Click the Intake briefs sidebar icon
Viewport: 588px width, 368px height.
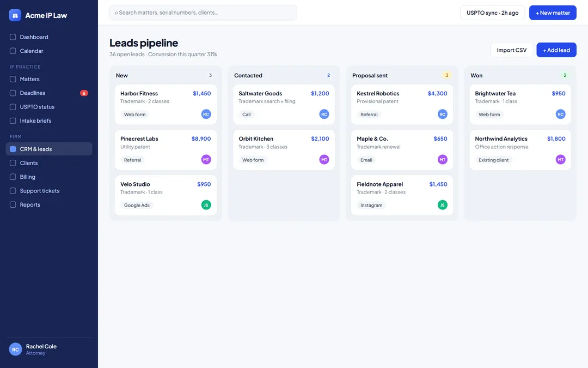click(13, 121)
